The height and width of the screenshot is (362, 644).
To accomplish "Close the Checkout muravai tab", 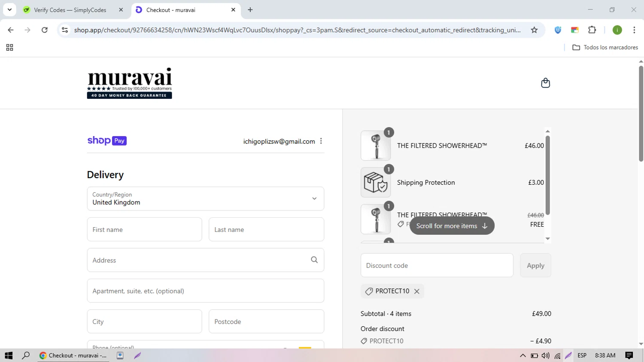I will (x=233, y=10).
